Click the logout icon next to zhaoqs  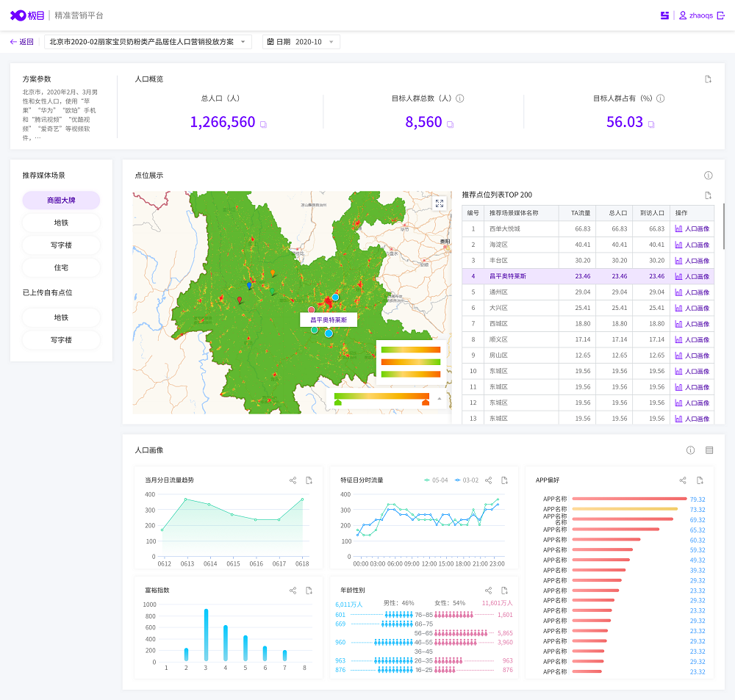click(720, 15)
